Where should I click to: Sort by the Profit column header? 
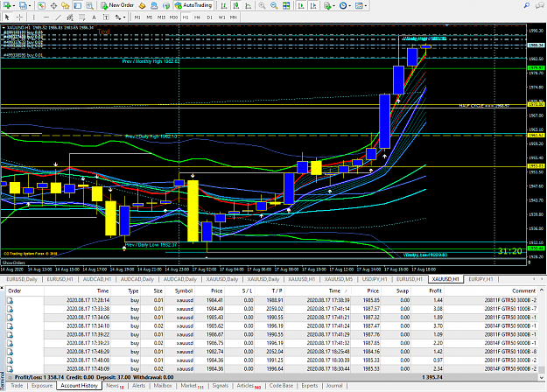point(435,290)
